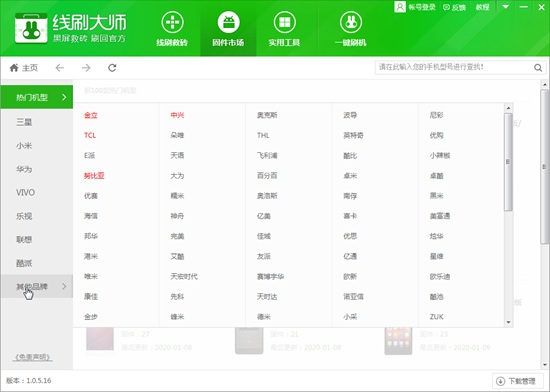Screen dimensions: 550x392
Task: Click the brand popup scroll-down arrow
Action: tap(508, 322)
